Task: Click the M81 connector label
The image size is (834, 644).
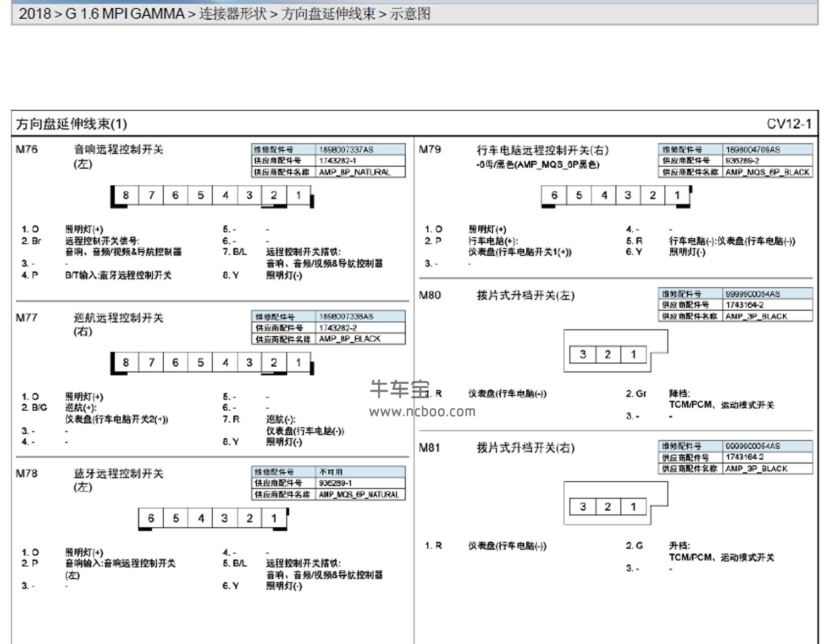Action: (x=430, y=447)
